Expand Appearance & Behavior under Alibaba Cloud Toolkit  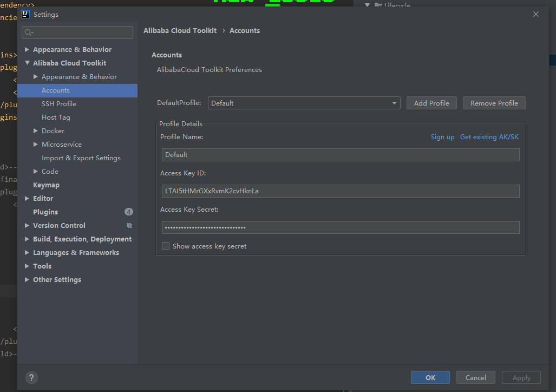tap(35, 77)
